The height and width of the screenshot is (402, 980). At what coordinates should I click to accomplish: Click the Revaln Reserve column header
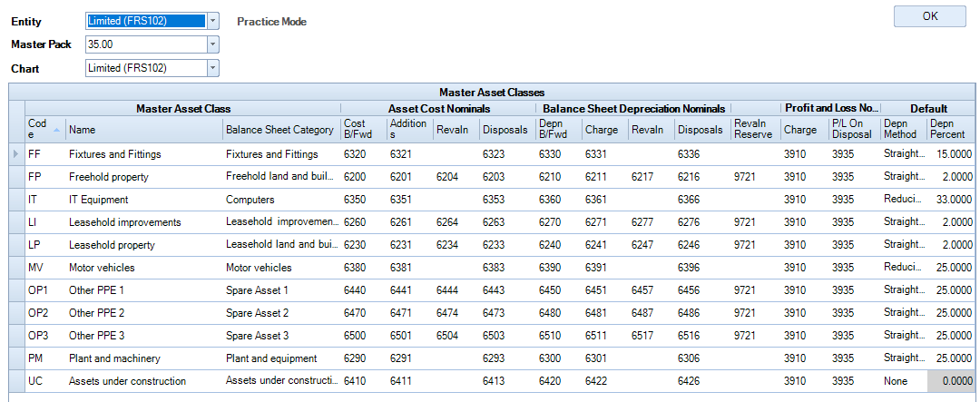(756, 129)
